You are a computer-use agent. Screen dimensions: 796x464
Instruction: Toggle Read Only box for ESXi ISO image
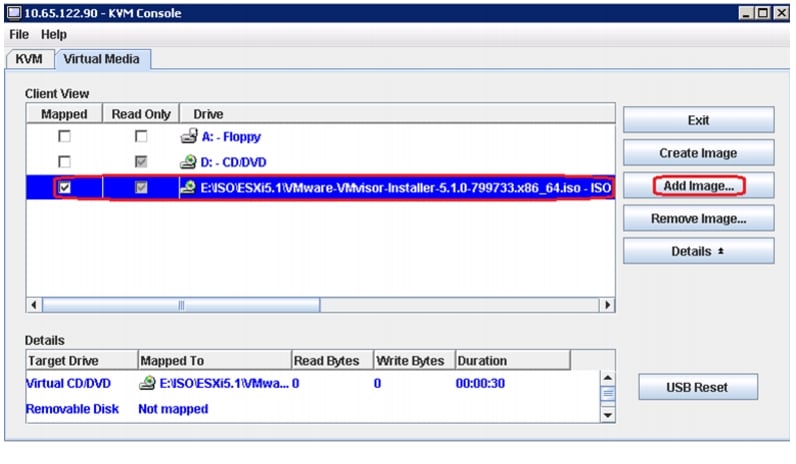(x=141, y=188)
